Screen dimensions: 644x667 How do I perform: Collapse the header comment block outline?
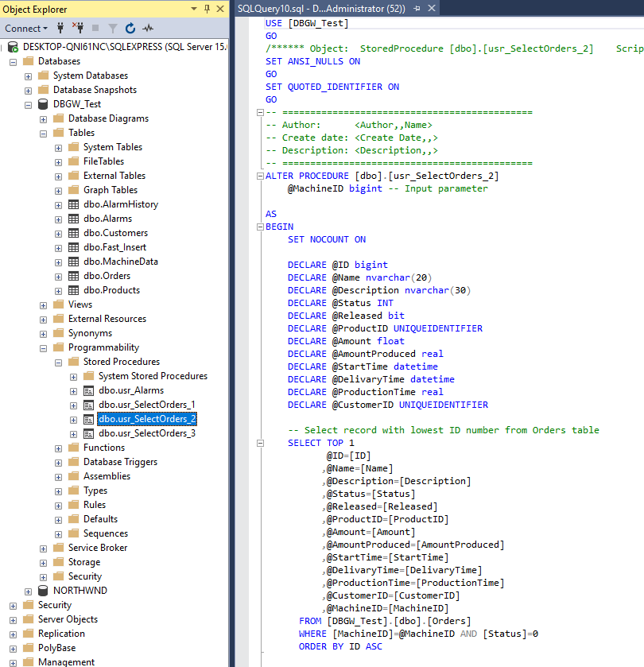point(260,112)
